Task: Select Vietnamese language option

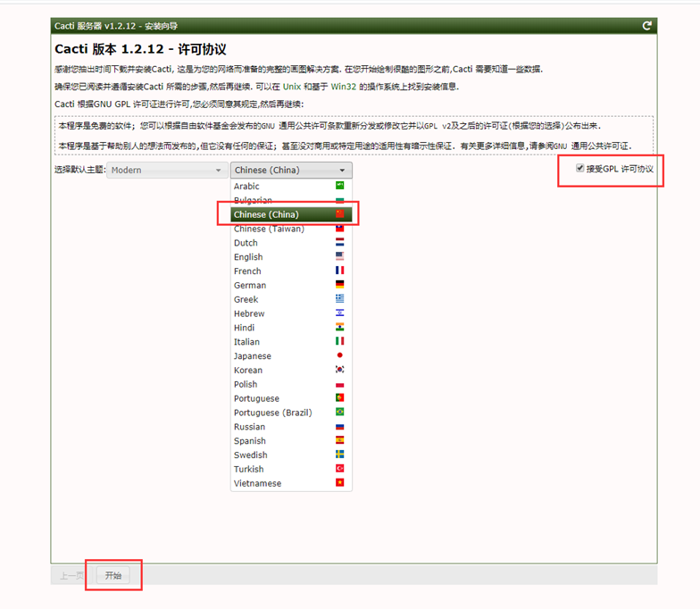Action: [291, 483]
